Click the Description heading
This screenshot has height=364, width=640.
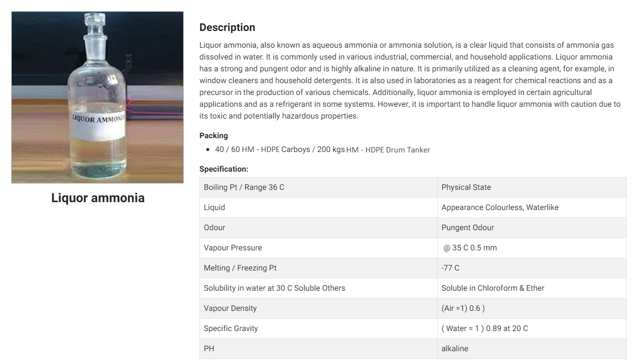tap(227, 28)
